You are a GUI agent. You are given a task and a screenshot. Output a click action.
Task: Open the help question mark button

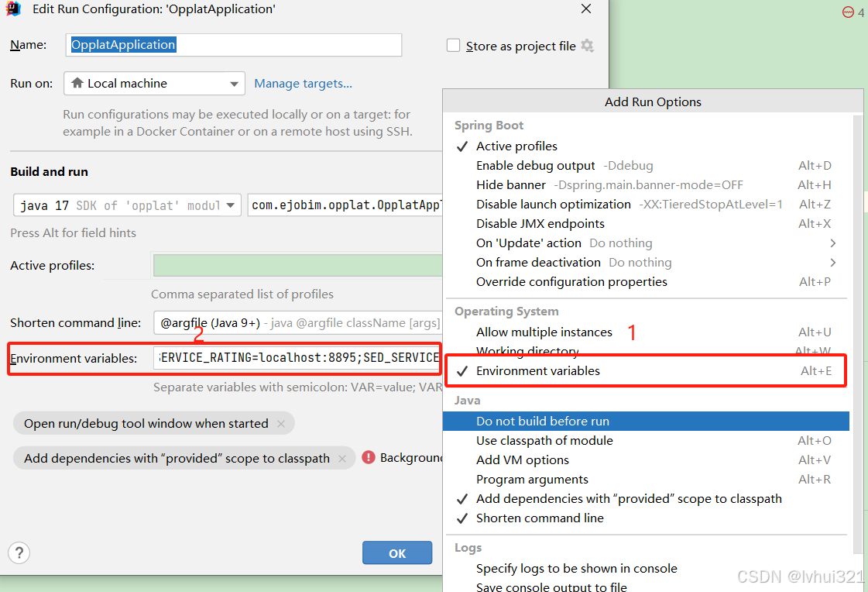[x=19, y=552]
